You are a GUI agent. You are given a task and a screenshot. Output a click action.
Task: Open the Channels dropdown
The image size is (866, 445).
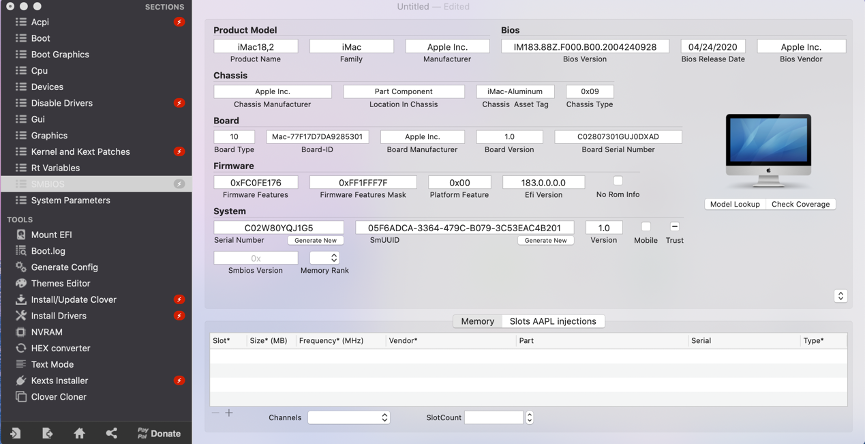[x=349, y=417]
